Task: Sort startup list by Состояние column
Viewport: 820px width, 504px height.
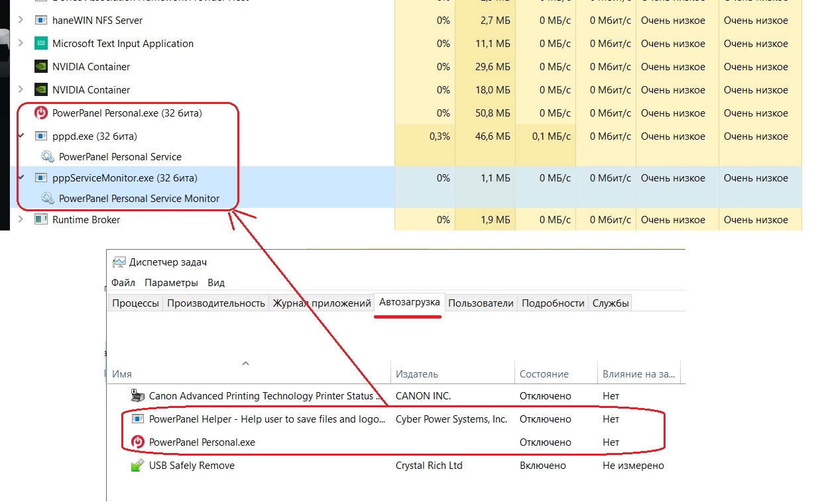Action: (556, 374)
